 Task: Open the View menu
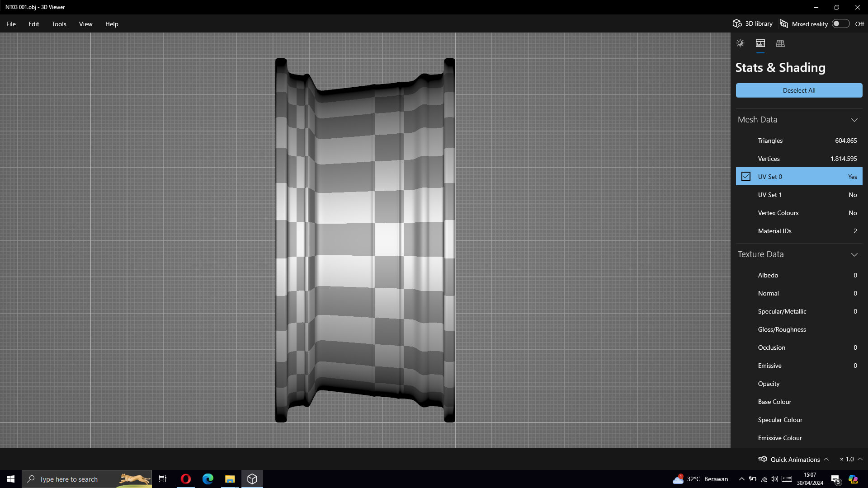85,24
